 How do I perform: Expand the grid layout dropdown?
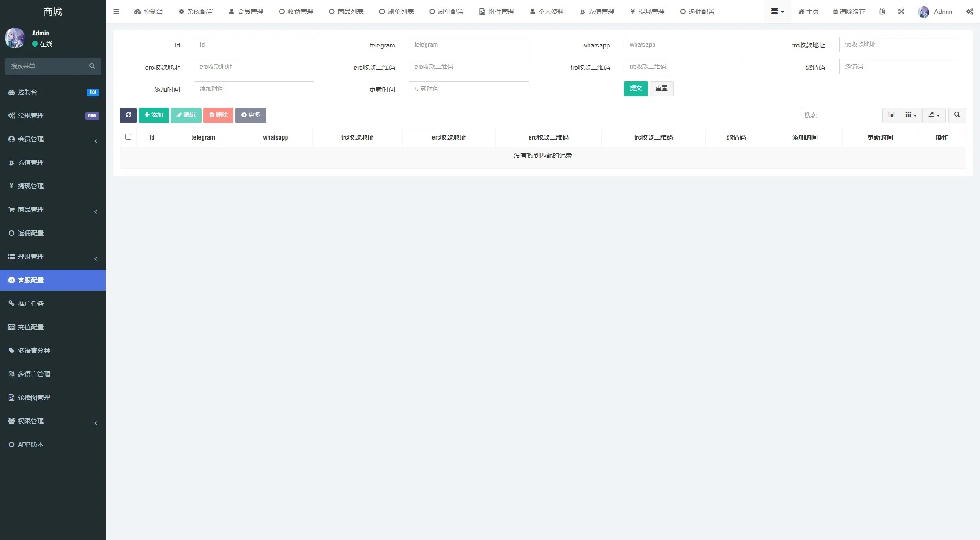point(910,115)
